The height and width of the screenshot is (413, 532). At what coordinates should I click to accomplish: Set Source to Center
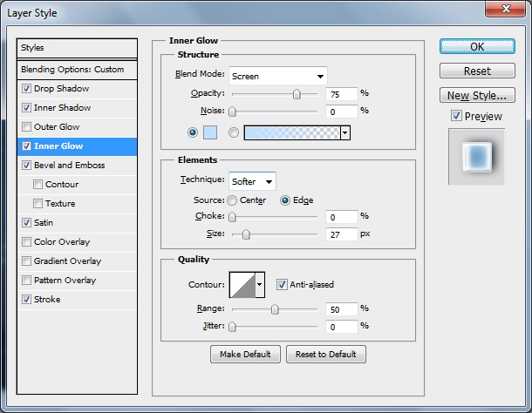[x=232, y=200]
